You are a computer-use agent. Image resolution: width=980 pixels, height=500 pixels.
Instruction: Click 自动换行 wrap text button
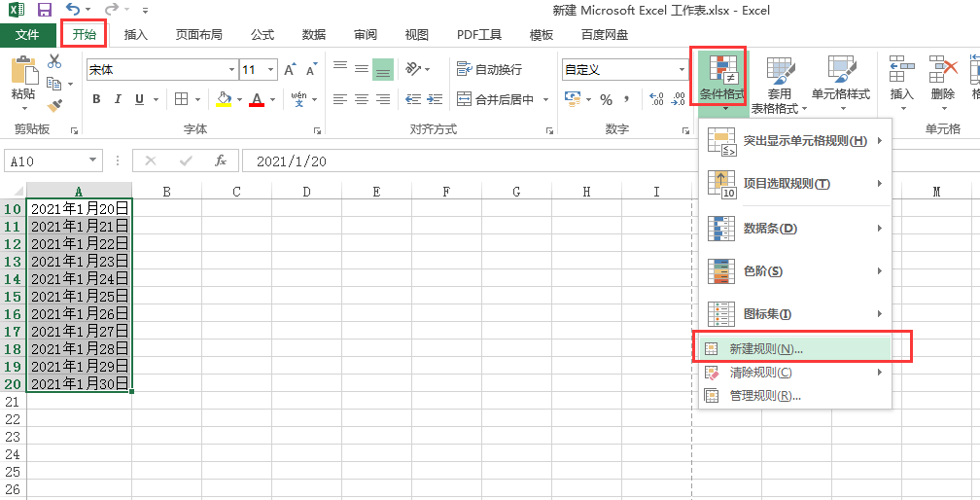tap(489, 69)
